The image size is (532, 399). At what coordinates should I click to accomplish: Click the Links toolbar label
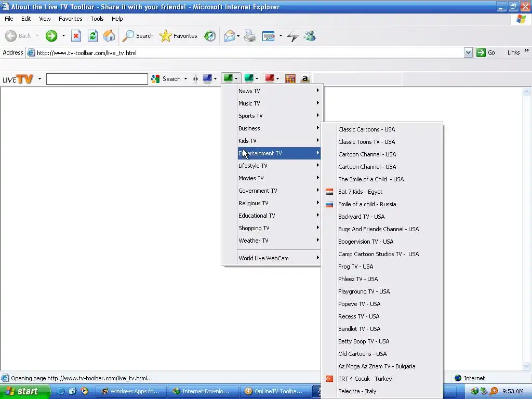(513, 52)
